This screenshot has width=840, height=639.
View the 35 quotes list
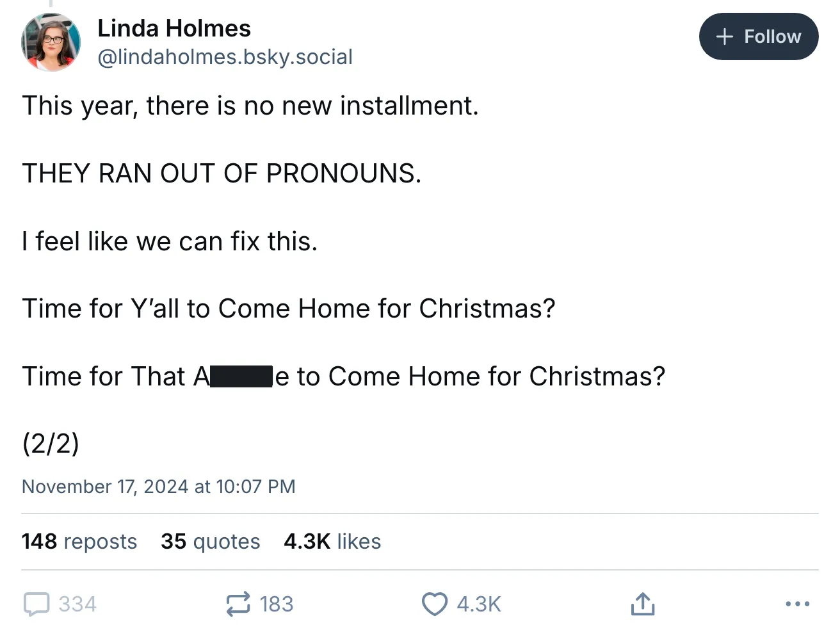(211, 542)
